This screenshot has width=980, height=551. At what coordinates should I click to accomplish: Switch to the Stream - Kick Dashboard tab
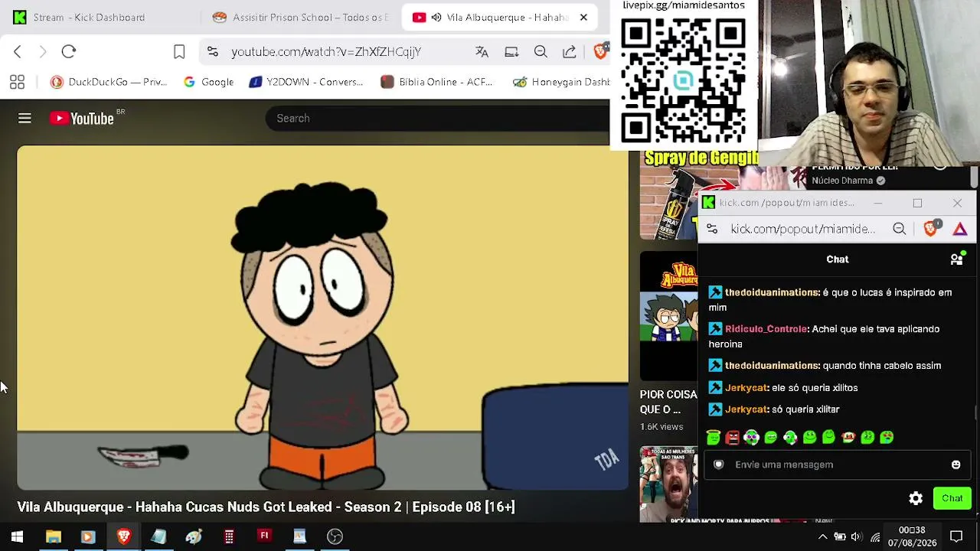pos(100,17)
